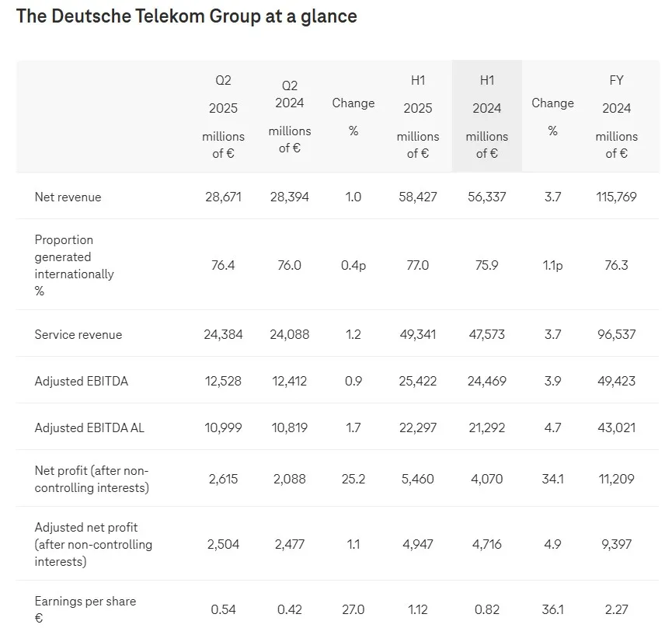This screenshot has height=635, width=672.
Task: Select the Q2 2024 column header
Action: (290, 117)
